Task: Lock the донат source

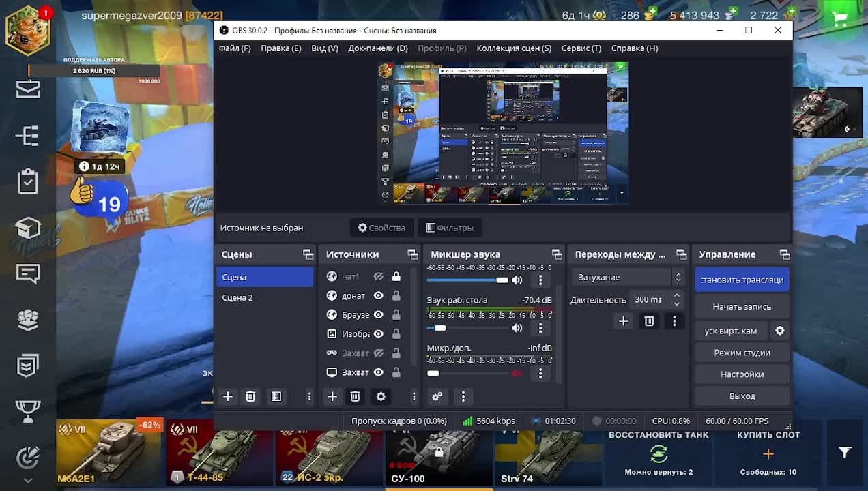Action: click(396, 295)
